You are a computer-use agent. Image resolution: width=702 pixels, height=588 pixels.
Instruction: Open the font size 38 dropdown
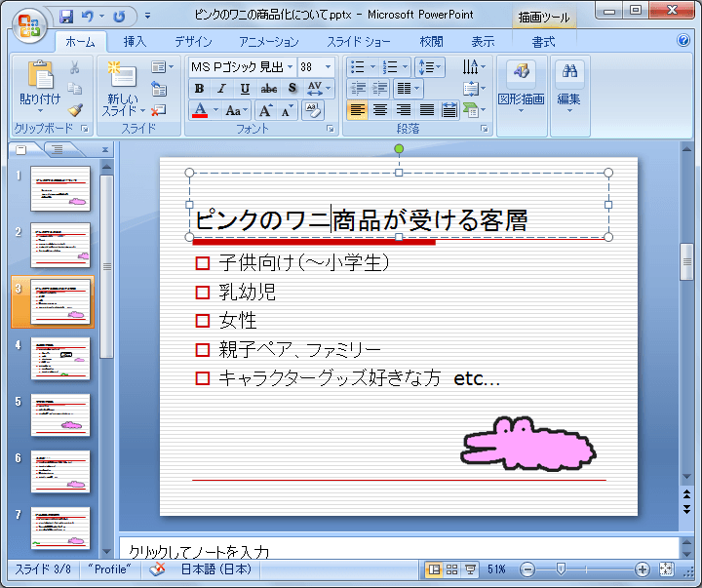329,66
